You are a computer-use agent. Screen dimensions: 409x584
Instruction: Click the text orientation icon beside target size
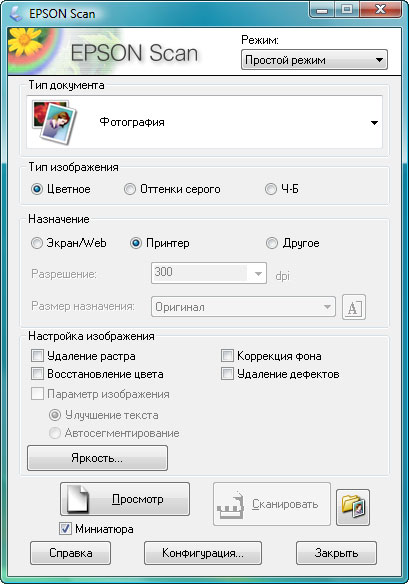(353, 307)
